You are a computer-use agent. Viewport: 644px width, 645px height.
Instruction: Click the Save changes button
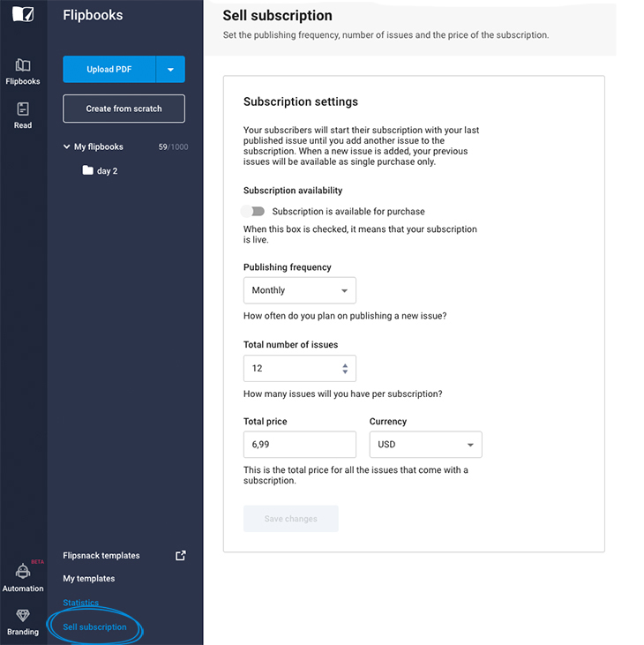click(291, 519)
